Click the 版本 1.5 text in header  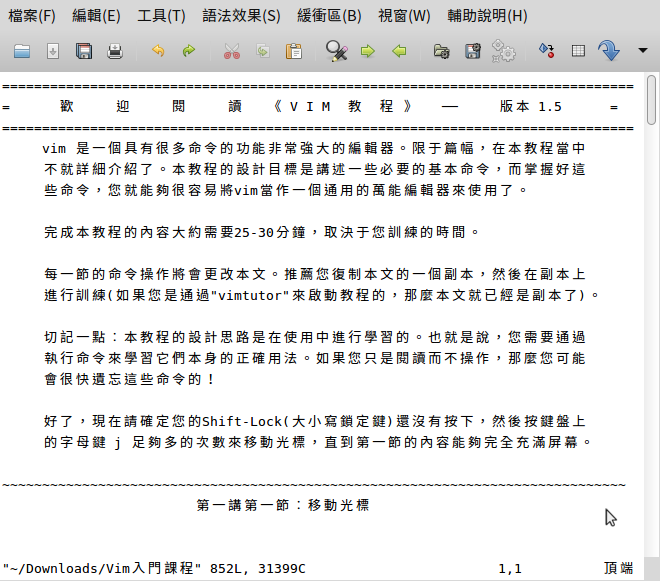point(530,107)
